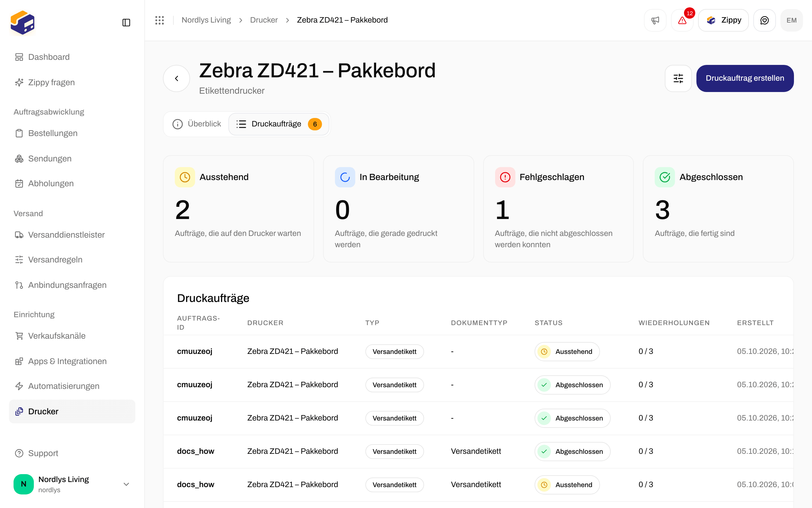Click the Abgeschlossen check icon
The height and width of the screenshot is (508, 812).
coord(665,177)
